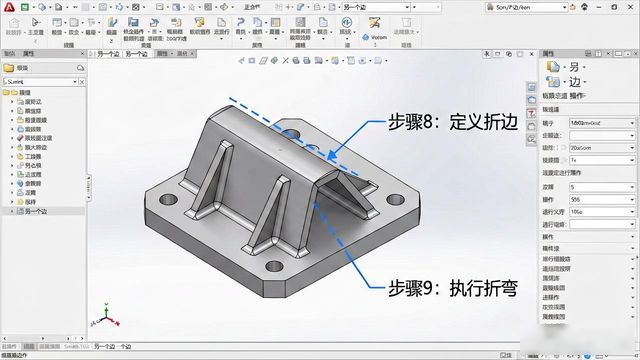Click the XYZ coordinate triad in viewport
The height and width of the screenshot is (360, 640).
coord(106,316)
